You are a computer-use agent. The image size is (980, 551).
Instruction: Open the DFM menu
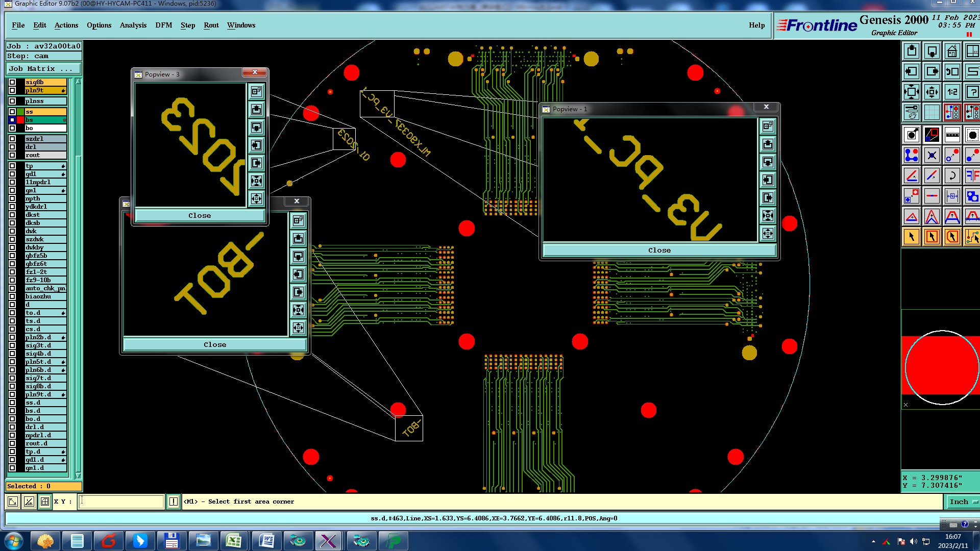tap(164, 25)
